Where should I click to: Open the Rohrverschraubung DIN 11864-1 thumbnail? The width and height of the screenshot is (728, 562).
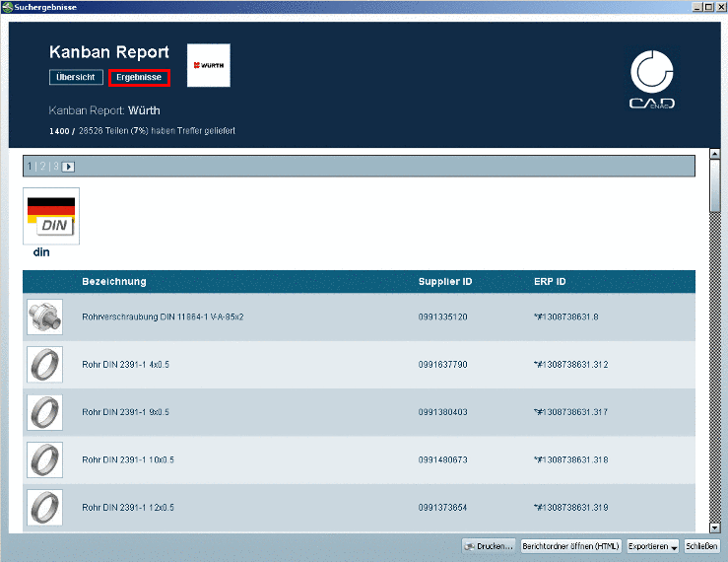pyautogui.click(x=44, y=316)
